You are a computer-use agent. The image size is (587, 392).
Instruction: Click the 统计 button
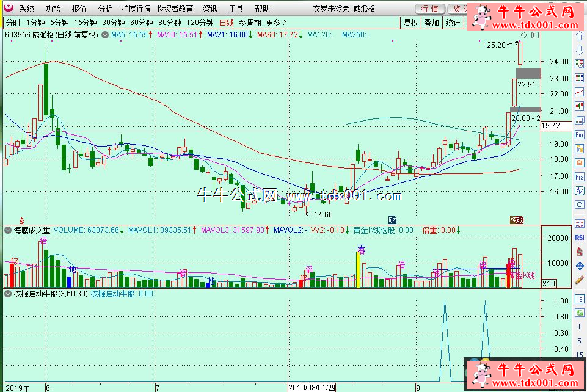453,23
